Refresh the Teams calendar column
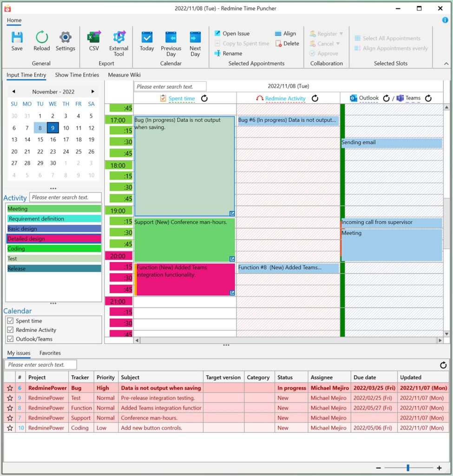The height and width of the screenshot is (476, 453). (428, 99)
